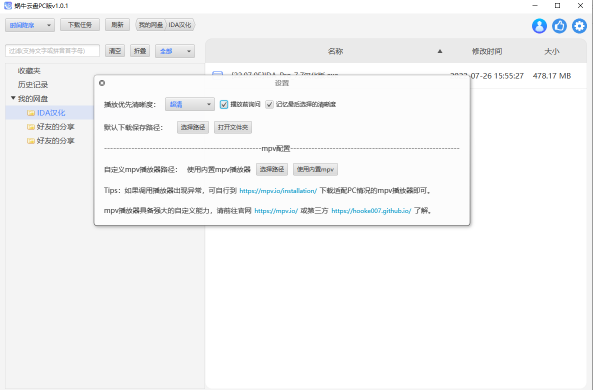The width and height of the screenshot is (593, 390).
Task: Click the 清空 clear button
Action: [115, 51]
